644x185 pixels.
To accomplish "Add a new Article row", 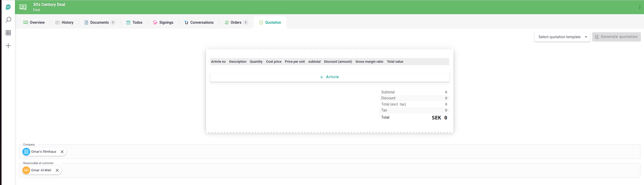I will coord(329,77).
